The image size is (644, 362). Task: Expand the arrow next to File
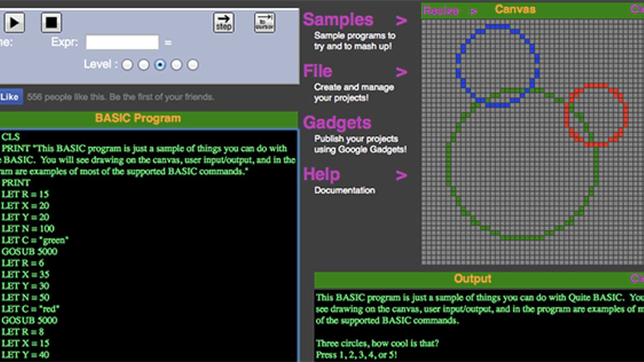pos(401,72)
